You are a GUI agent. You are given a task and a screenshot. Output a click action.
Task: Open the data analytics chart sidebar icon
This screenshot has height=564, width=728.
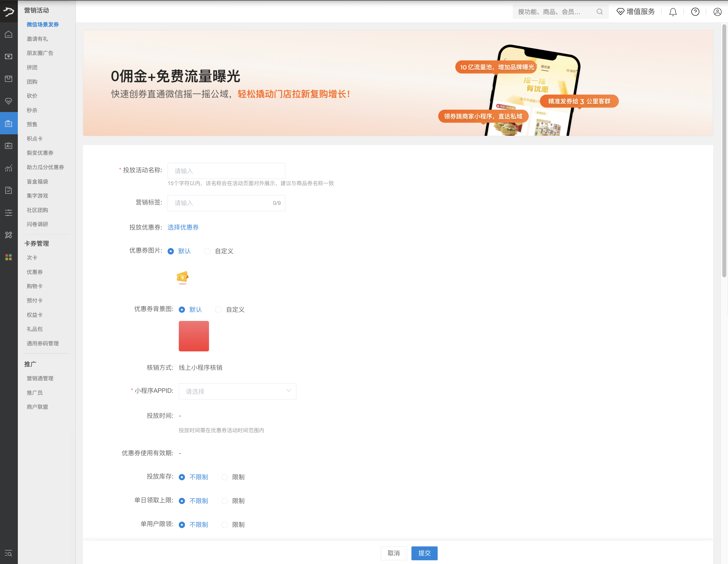[9, 168]
